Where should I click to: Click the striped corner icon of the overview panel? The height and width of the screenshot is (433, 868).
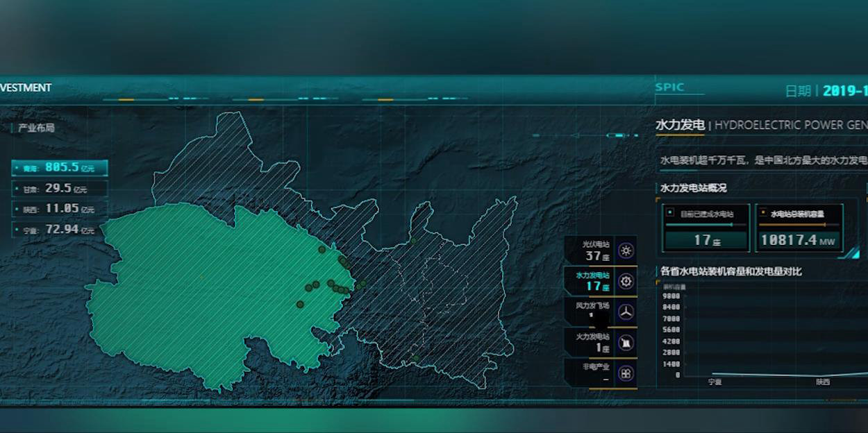pos(852,254)
